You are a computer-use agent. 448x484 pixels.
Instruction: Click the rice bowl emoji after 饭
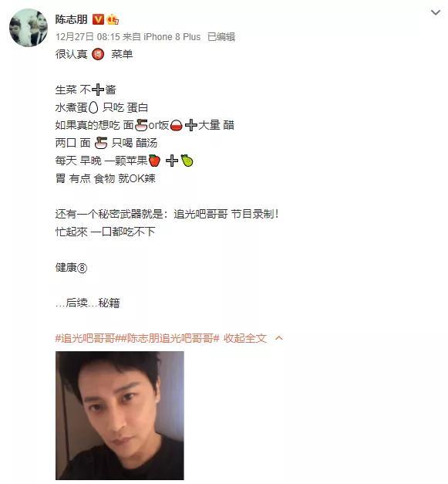176,125
